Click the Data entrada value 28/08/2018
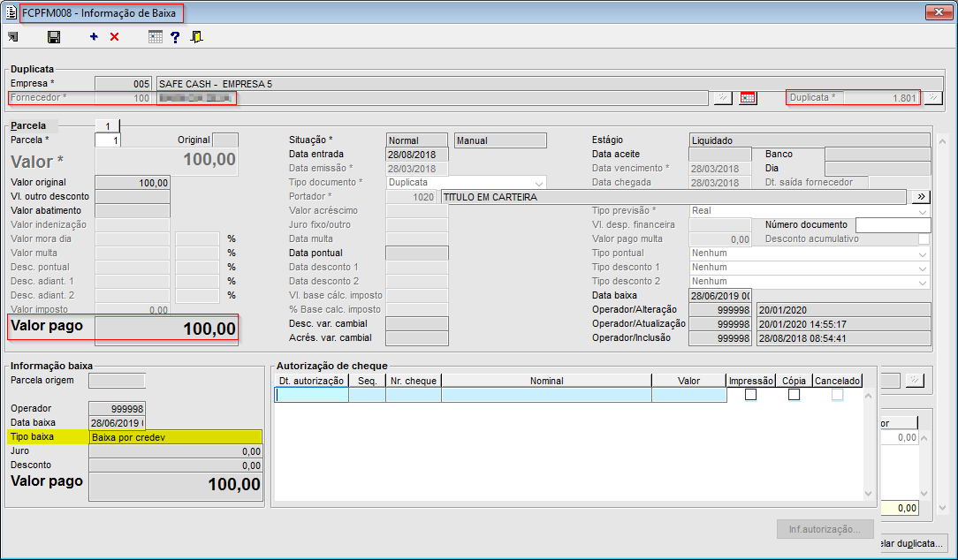The height and width of the screenshot is (560, 958). [416, 155]
